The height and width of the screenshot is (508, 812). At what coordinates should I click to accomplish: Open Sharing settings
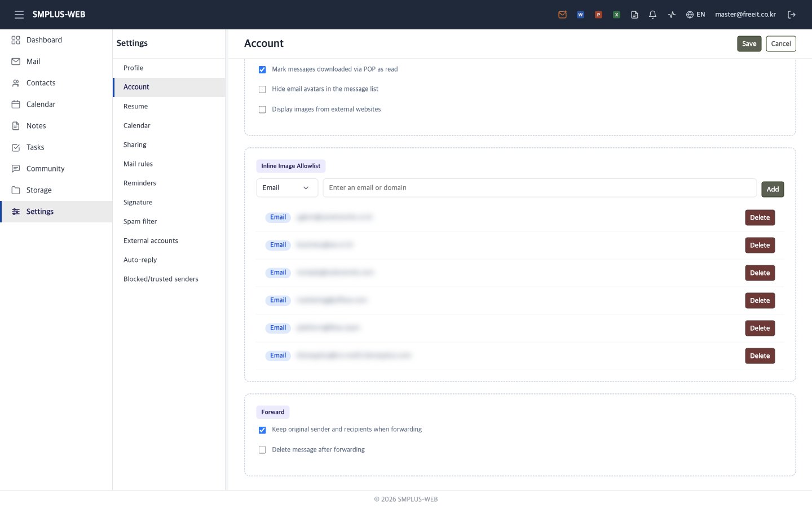[169, 144]
